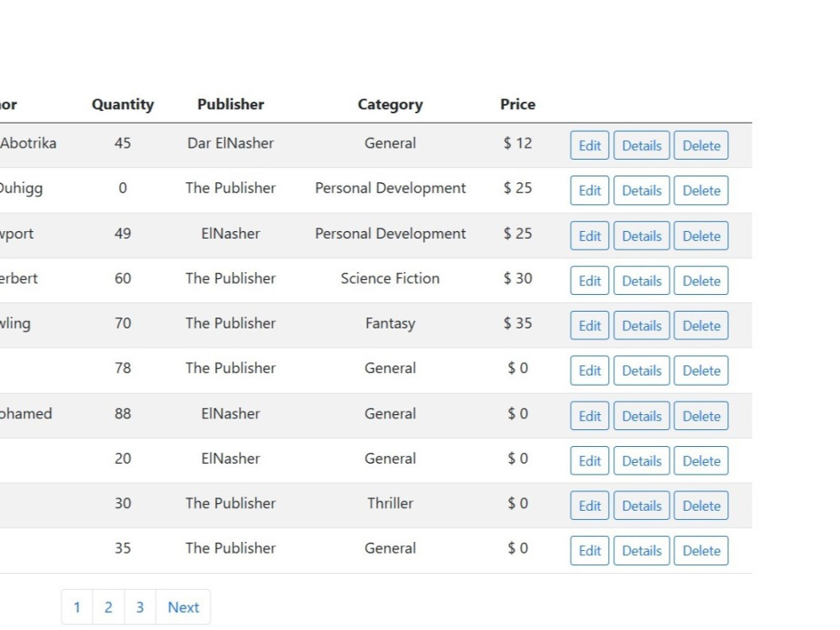840x630 pixels.
Task: Select the 'Thriller' category cell
Action: (390, 503)
